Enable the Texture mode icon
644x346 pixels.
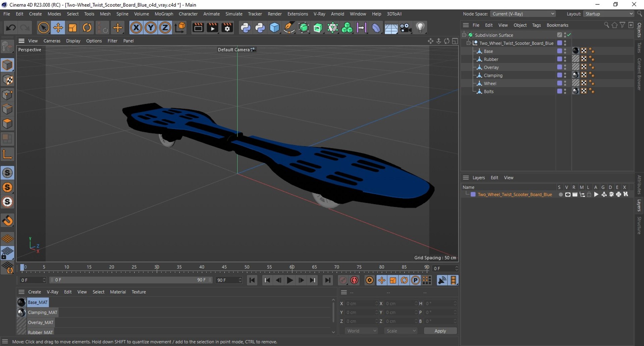pyautogui.click(x=7, y=80)
